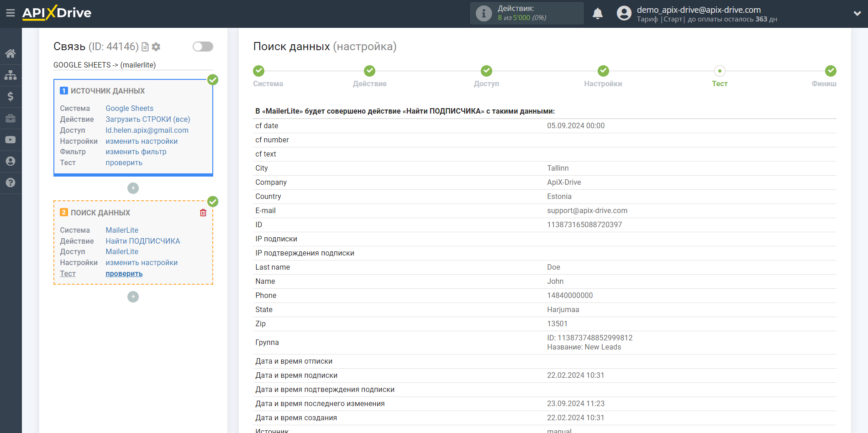Viewport: 868px width, 433px height.
Task: Click Загрузить СТРОКИ (все) link
Action: pos(148,119)
